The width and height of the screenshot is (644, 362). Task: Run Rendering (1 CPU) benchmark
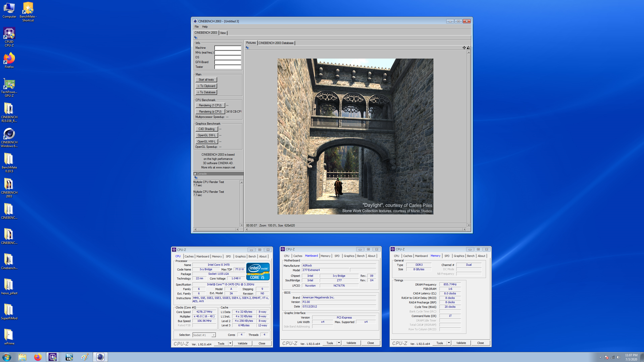point(210,105)
